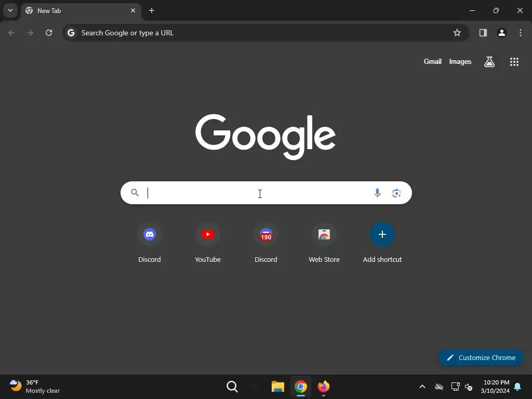532x399 pixels.
Task: Click the Google icon in address bar
Action: click(71, 33)
